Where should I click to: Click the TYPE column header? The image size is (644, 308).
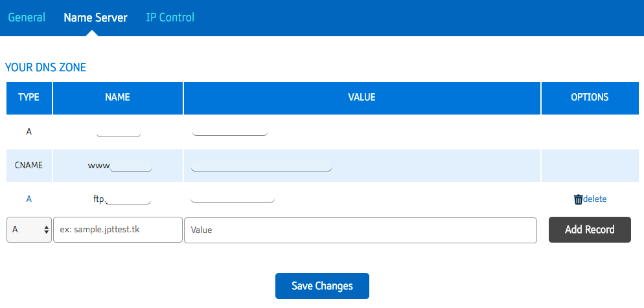[29, 98]
